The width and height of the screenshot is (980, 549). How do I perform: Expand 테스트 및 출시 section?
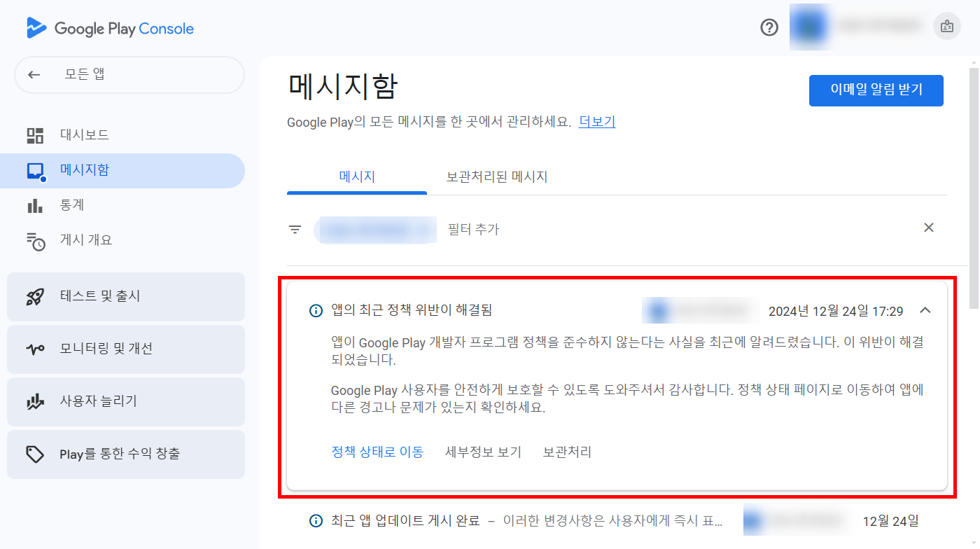(x=126, y=296)
